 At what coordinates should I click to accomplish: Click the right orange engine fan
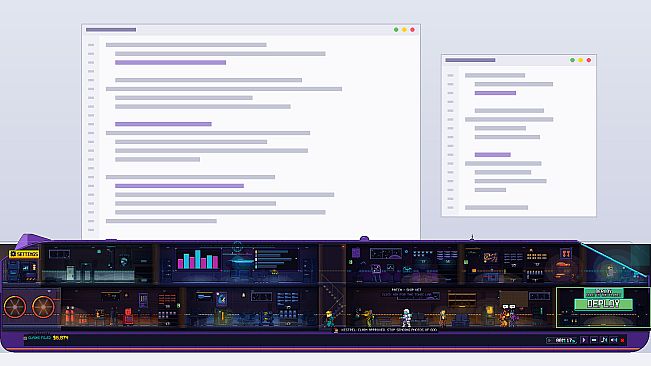tap(43, 307)
